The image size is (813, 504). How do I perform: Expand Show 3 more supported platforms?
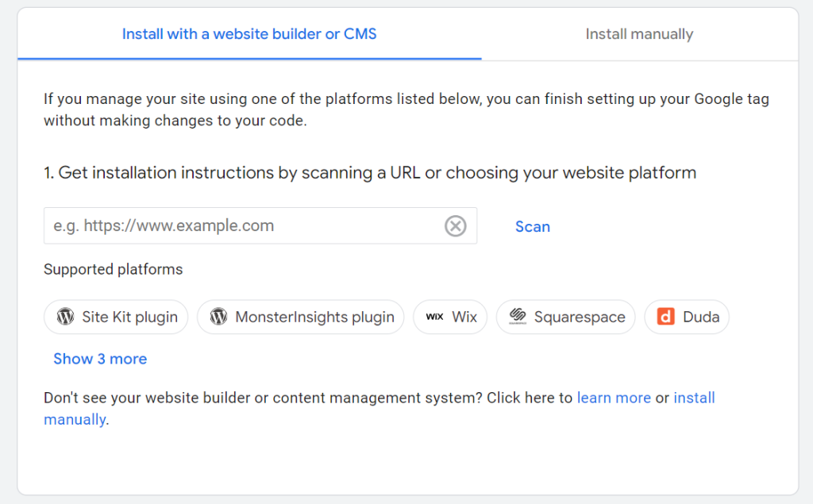pos(100,359)
